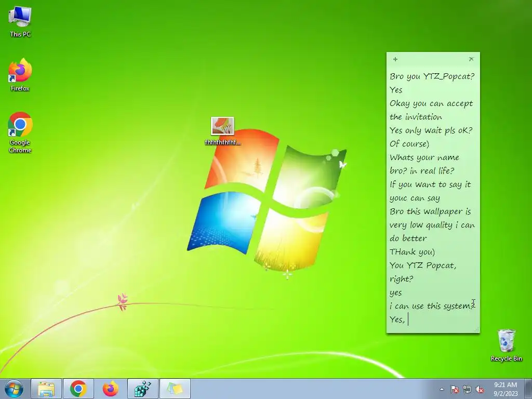Open Firefox from the taskbar

[111, 389]
